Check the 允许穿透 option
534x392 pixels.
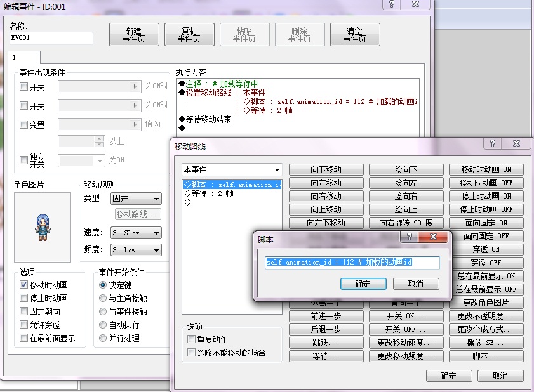pyautogui.click(x=23, y=325)
